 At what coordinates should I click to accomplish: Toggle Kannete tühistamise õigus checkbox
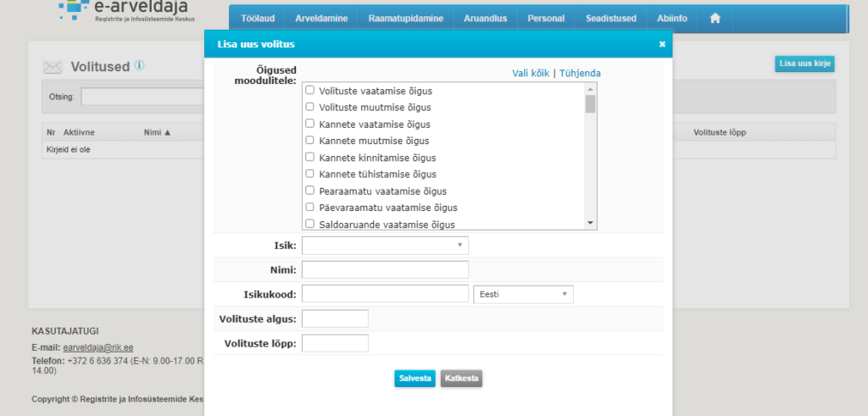(x=310, y=174)
